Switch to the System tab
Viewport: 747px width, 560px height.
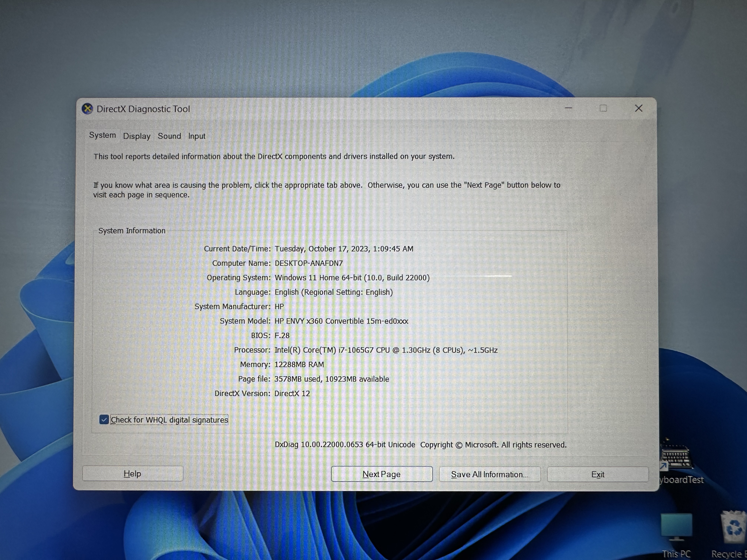coord(102,135)
